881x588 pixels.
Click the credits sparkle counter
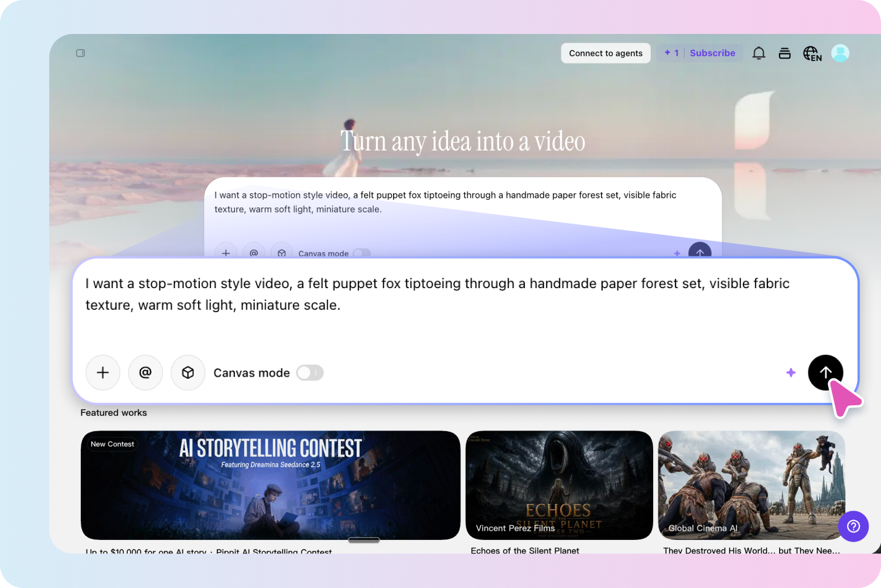tap(671, 53)
